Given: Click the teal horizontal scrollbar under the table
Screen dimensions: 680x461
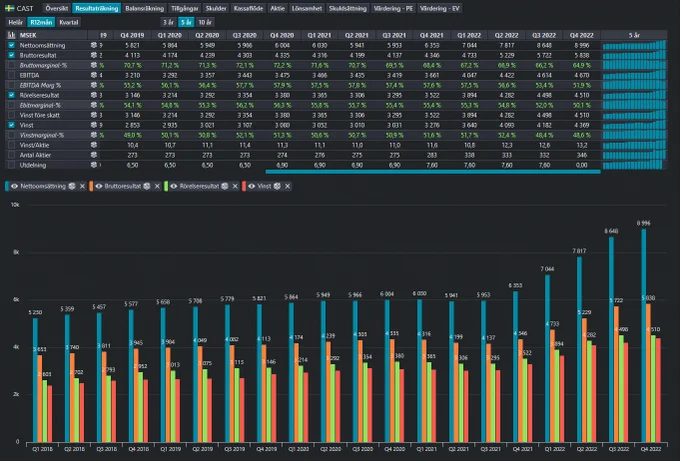Looking at the screenshot, I should (x=433, y=172).
